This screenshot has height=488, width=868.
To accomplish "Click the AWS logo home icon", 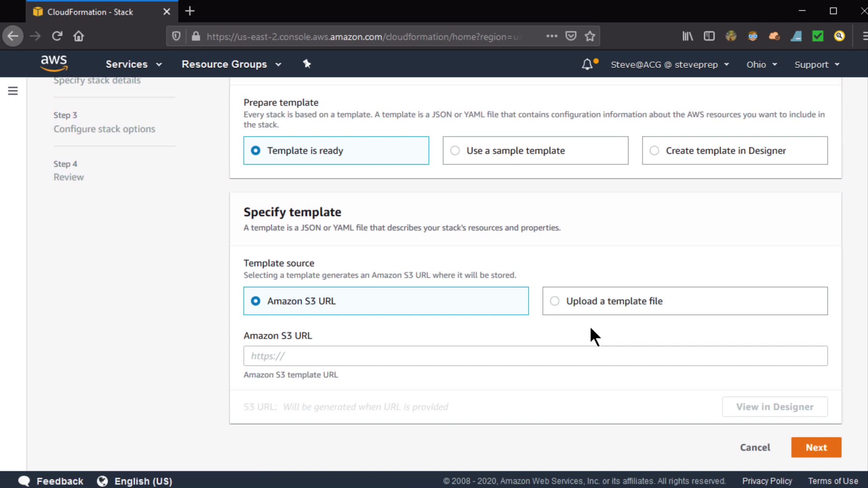I will (54, 63).
